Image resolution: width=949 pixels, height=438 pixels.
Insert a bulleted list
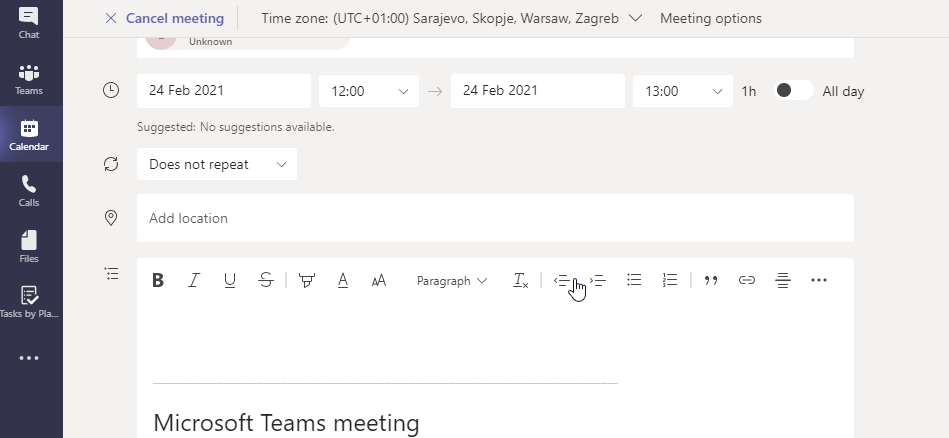coord(634,279)
